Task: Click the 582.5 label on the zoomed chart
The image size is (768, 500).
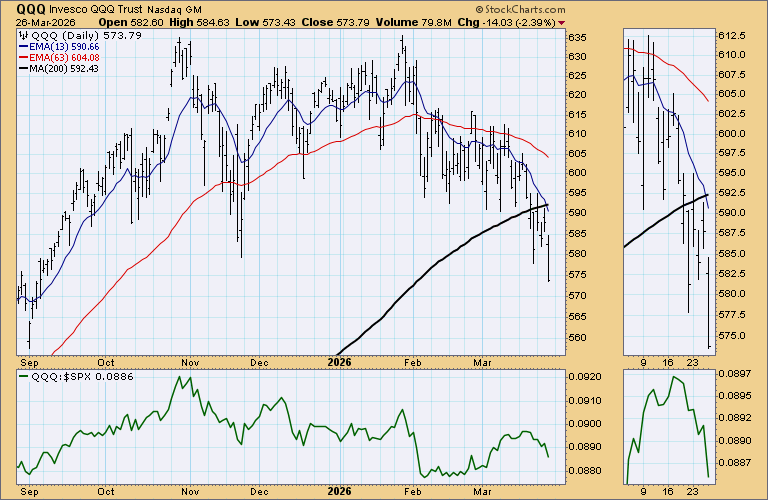Action: pyautogui.click(x=732, y=273)
